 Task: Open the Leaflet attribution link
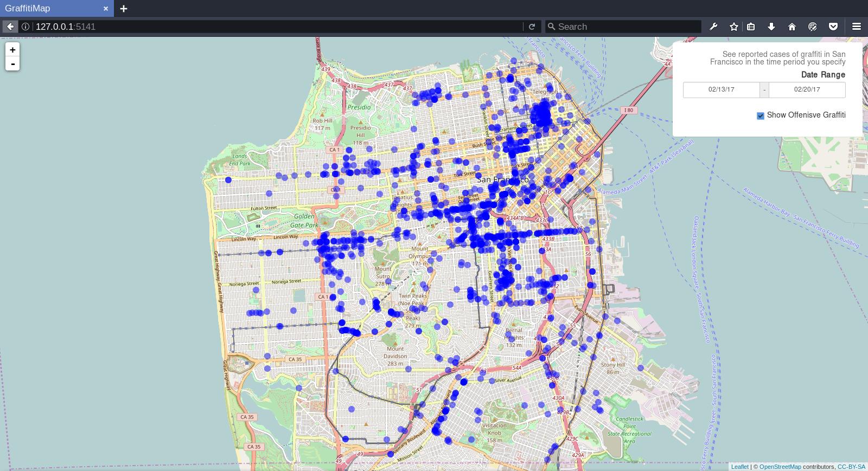click(x=739, y=467)
